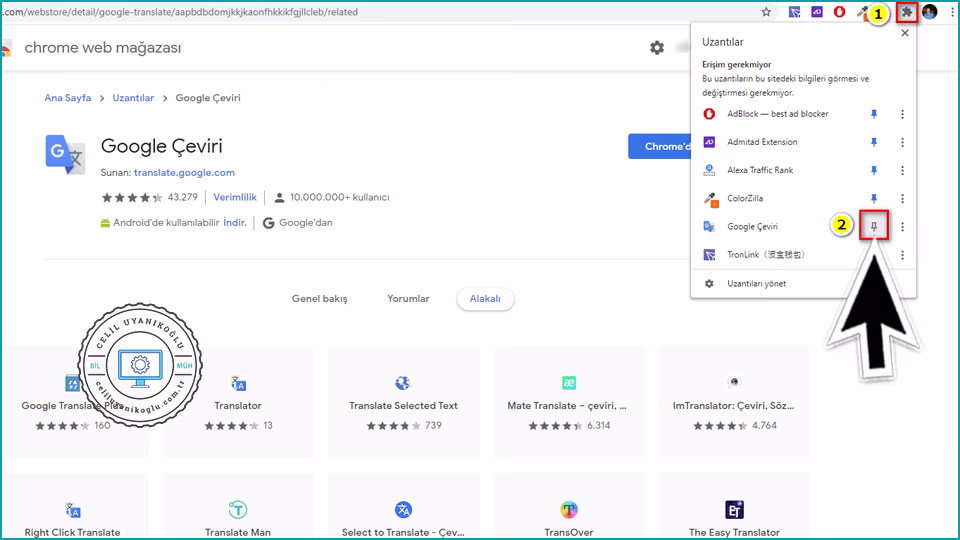Open the Mate Translate card
Screen dimensions: 960x540
click(569, 402)
